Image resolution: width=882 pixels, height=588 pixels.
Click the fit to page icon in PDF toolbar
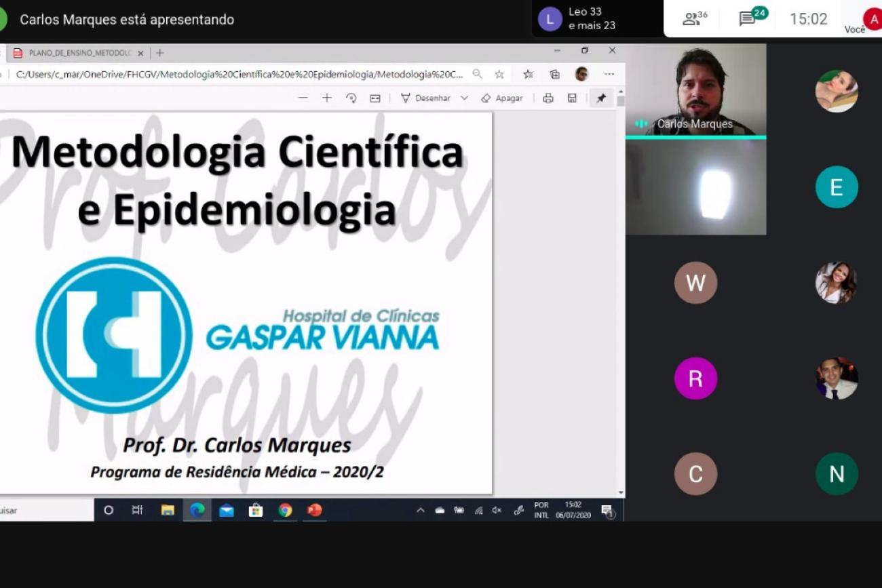click(375, 98)
